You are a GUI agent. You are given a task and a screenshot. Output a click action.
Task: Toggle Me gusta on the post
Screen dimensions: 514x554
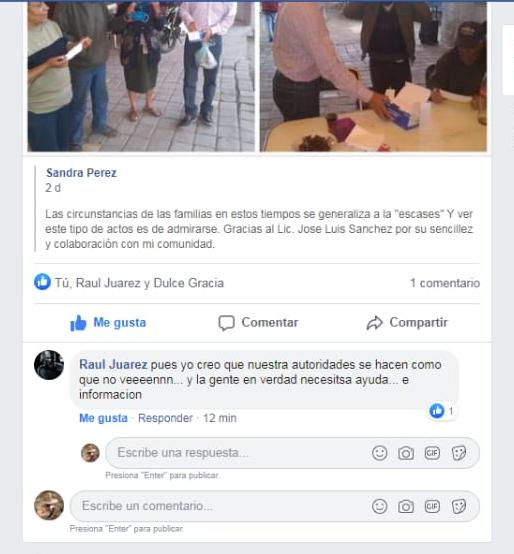coord(108,323)
